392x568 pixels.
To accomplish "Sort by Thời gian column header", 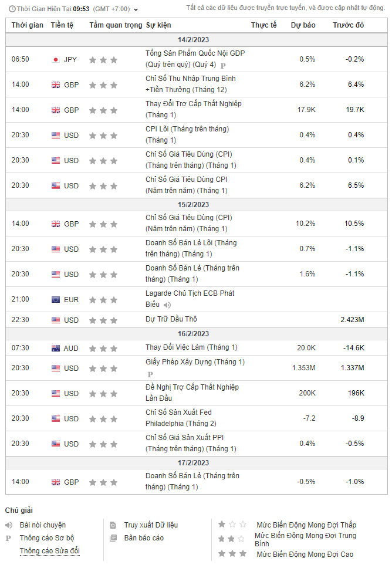I will coord(27,25).
